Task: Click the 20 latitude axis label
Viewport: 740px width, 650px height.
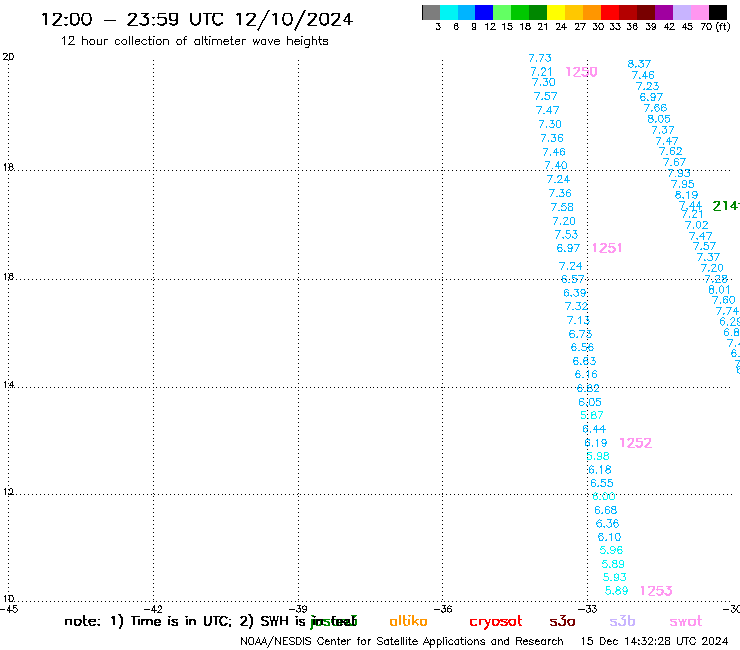Action: pos(8,57)
